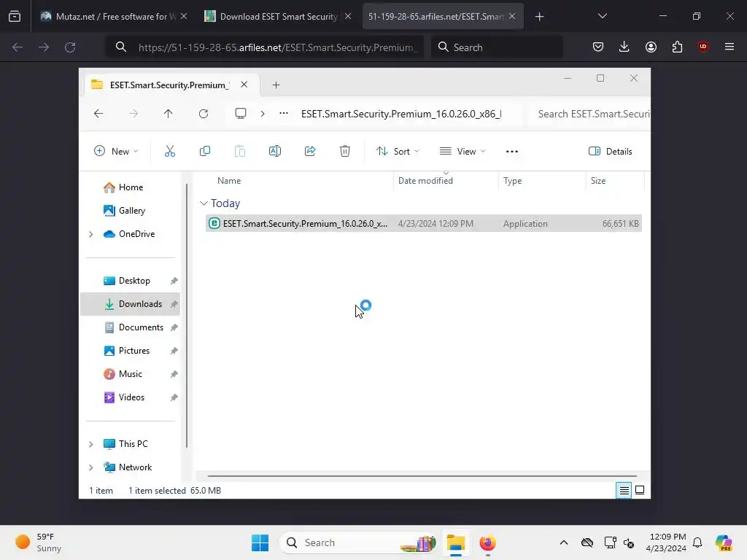Open the See more three-dot menu
747x560 pixels.
pos(511,152)
